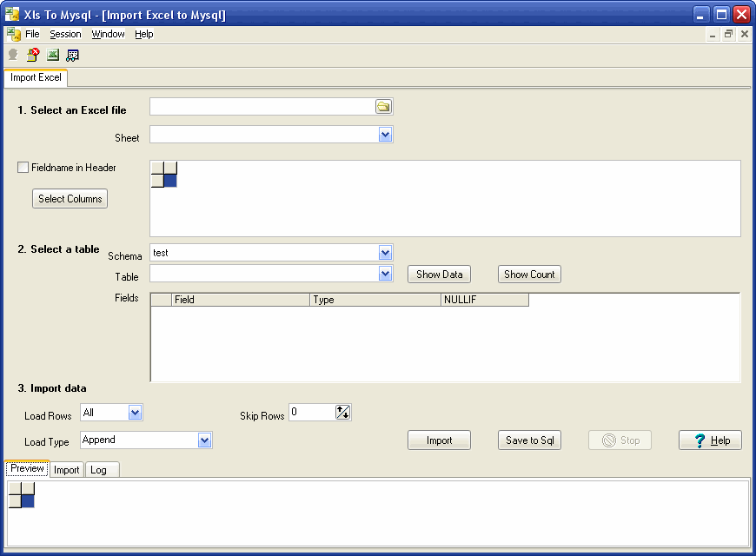Toggle Fieldname in Header checkbox
The image size is (756, 556).
point(23,168)
